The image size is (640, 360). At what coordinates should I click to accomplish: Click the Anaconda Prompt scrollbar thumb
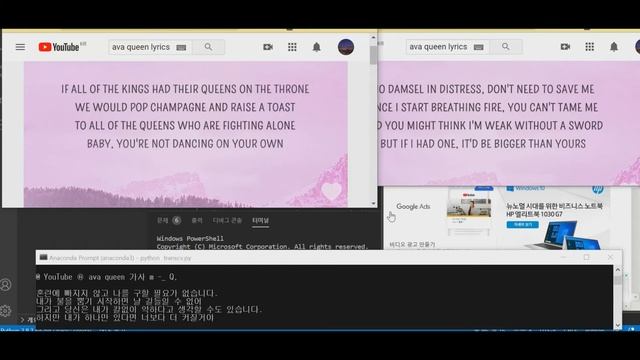tap(618, 280)
